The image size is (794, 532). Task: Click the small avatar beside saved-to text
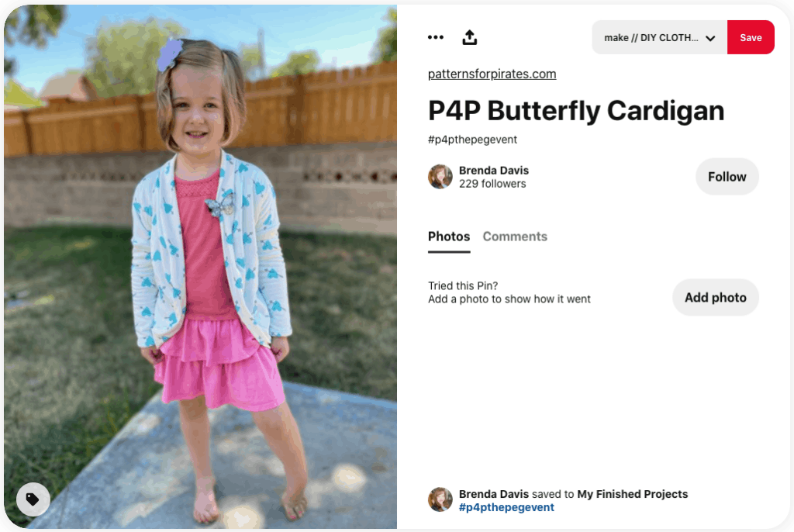coord(440,499)
